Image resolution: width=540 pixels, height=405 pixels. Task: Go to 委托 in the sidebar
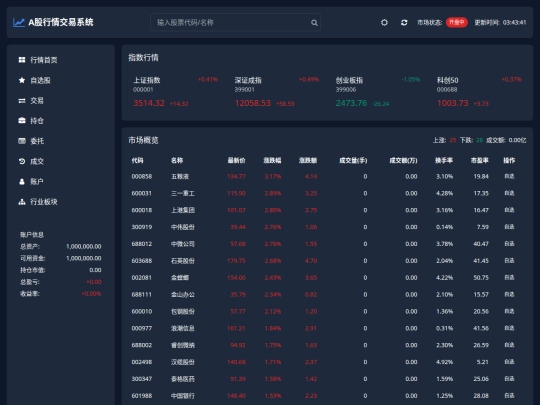61,141
